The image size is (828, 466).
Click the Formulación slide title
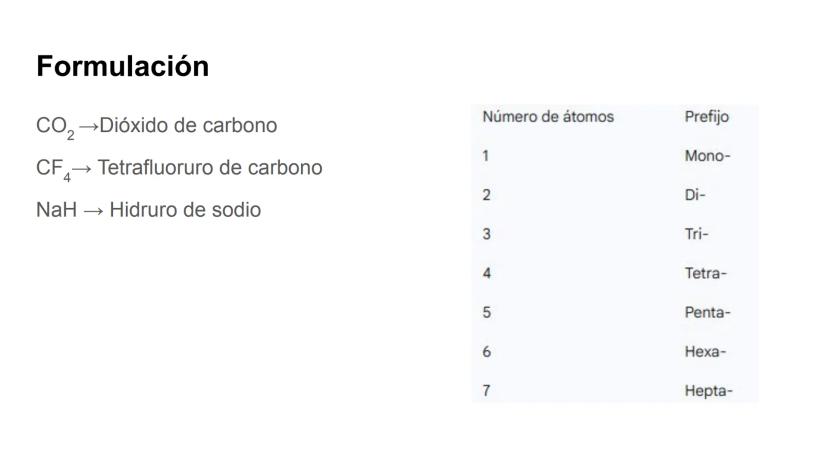coord(122,67)
